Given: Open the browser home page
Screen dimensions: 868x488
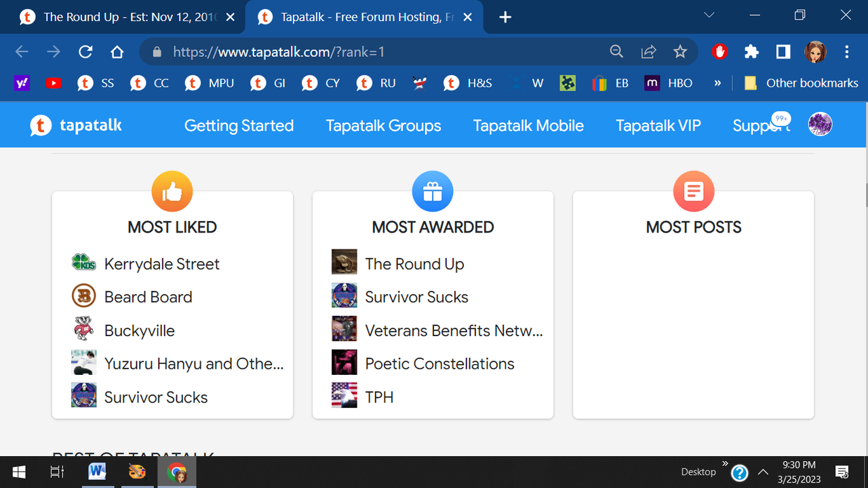Looking at the screenshot, I should (x=117, y=52).
